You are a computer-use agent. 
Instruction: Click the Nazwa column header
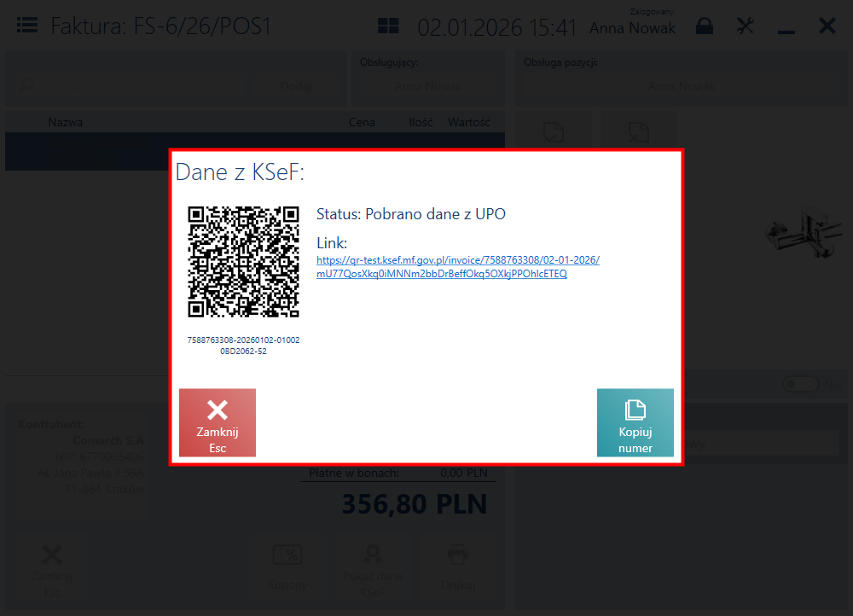point(66,123)
